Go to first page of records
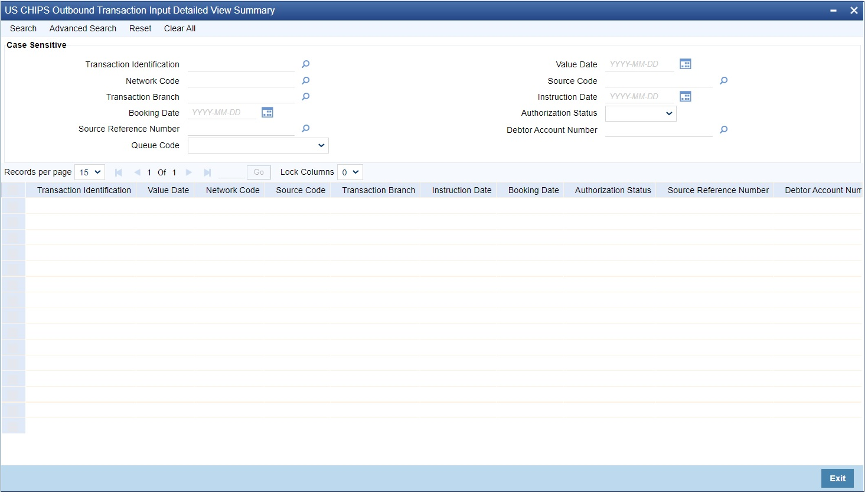 point(118,172)
